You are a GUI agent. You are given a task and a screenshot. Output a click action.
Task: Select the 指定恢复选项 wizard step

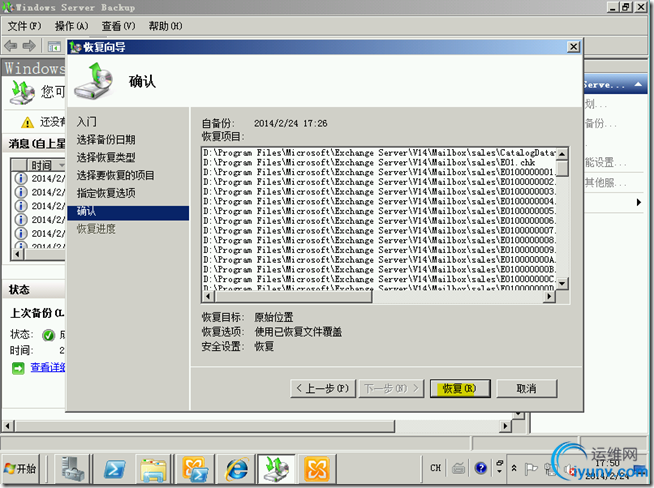tap(106, 193)
